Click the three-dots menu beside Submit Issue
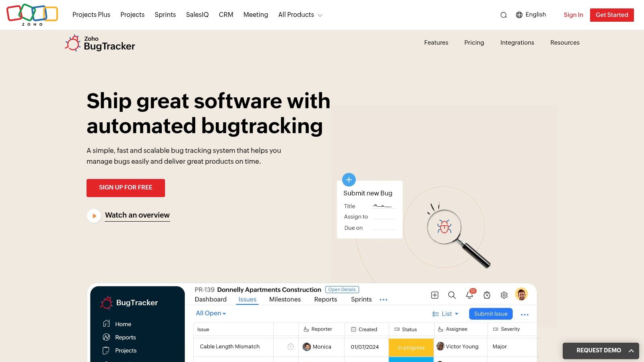 pyautogui.click(x=524, y=315)
